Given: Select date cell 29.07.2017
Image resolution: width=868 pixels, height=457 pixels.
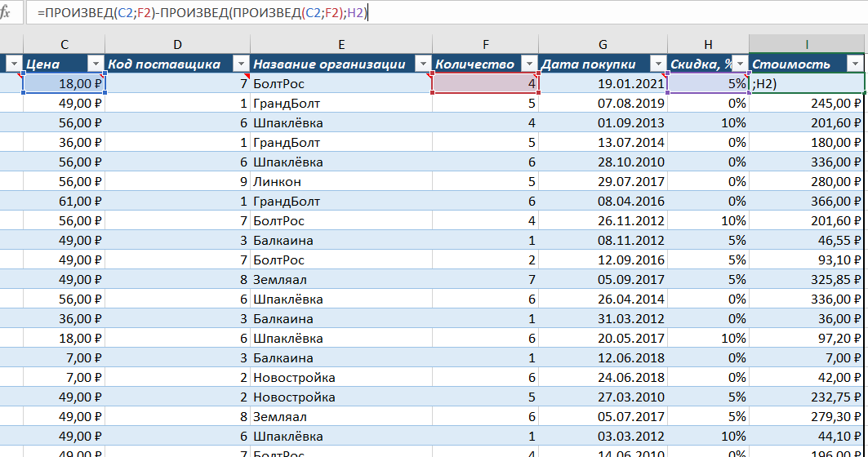Looking at the screenshot, I should [603, 181].
